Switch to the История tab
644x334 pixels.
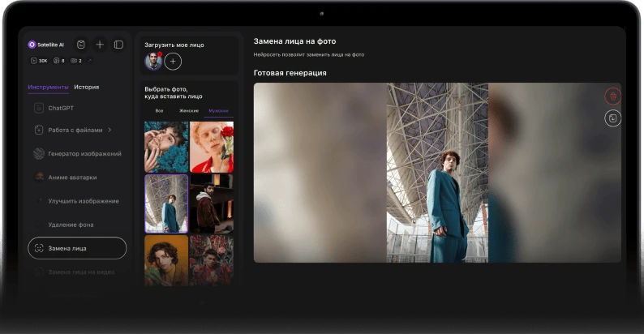click(x=87, y=87)
